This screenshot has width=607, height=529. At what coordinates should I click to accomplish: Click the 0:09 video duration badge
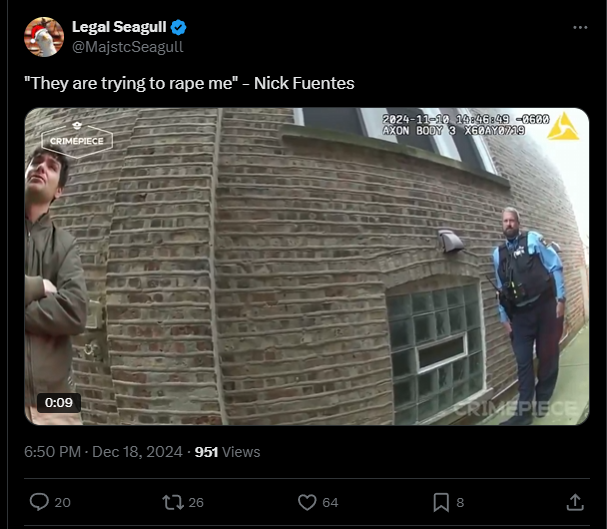point(59,402)
